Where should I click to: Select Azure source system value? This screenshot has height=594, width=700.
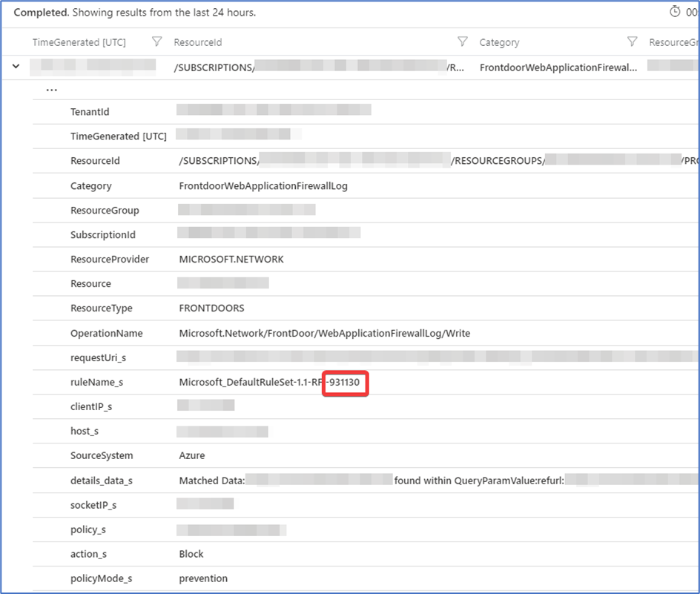tap(192, 455)
